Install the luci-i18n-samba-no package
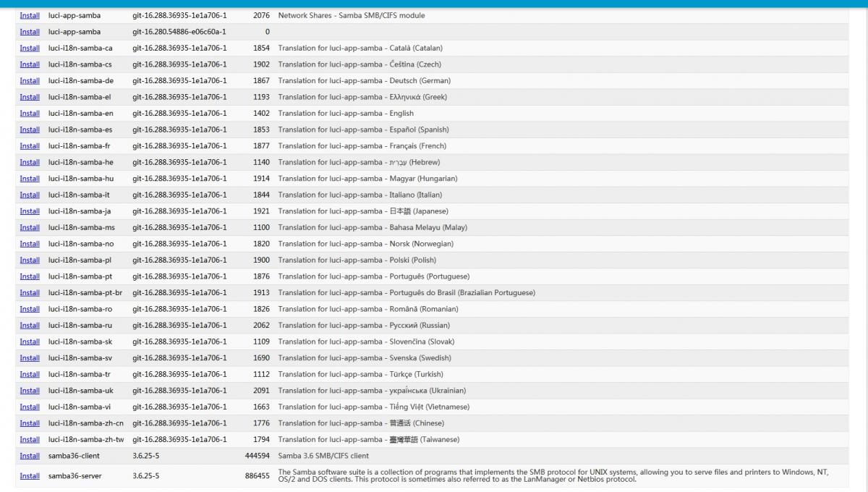The image size is (868, 492). (30, 244)
